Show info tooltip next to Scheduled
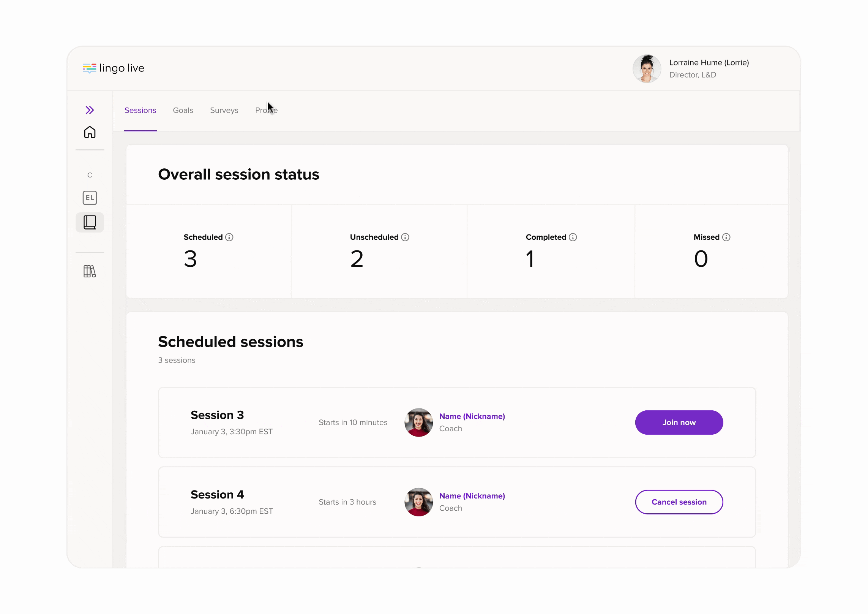This screenshot has height=614, width=868. pos(229,237)
